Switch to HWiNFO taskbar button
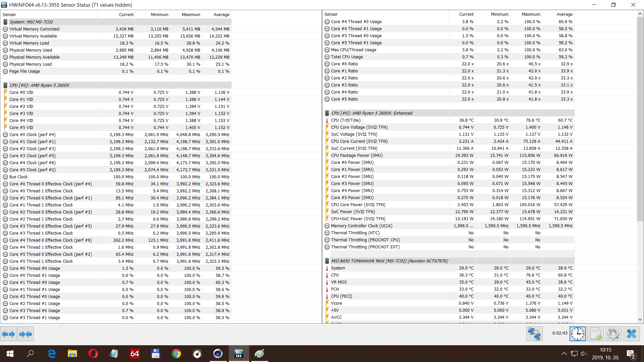The image size is (644, 362). point(239,354)
